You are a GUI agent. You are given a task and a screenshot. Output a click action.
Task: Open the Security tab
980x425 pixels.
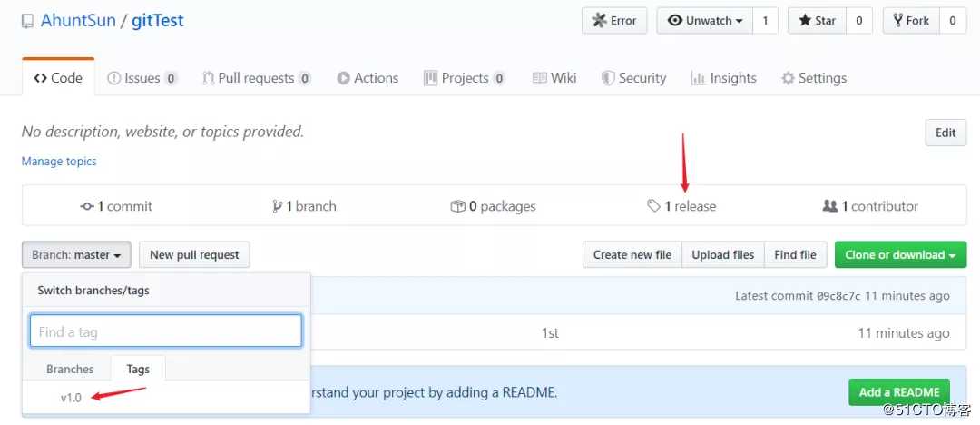click(633, 78)
